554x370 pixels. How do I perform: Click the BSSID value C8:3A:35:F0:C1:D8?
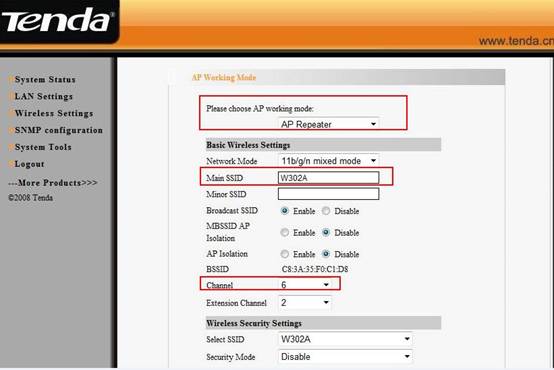click(x=315, y=269)
